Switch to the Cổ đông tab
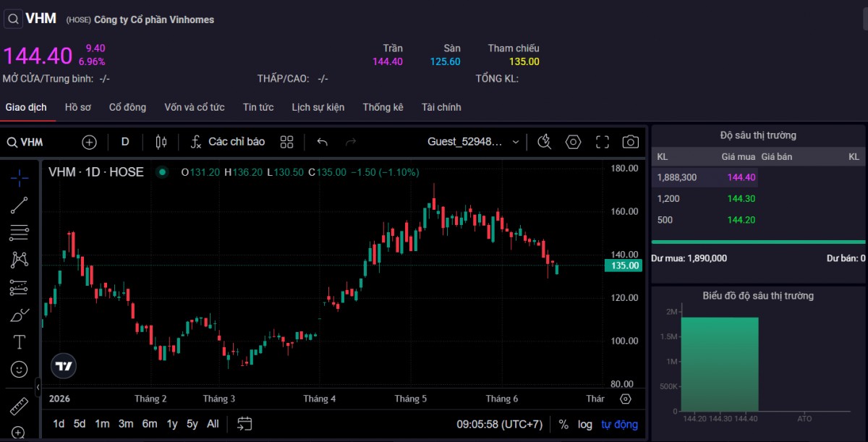This screenshot has width=868, height=442. (x=127, y=107)
